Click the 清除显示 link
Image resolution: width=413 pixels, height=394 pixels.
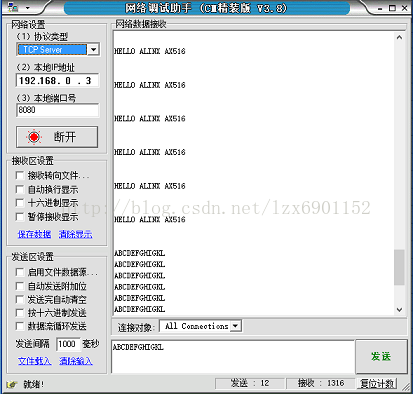(76, 234)
